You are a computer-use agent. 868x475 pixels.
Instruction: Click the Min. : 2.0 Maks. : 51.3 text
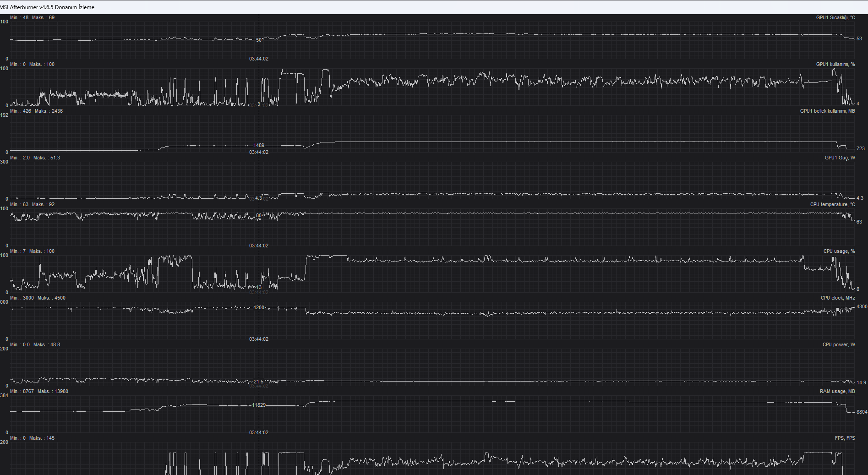click(35, 158)
